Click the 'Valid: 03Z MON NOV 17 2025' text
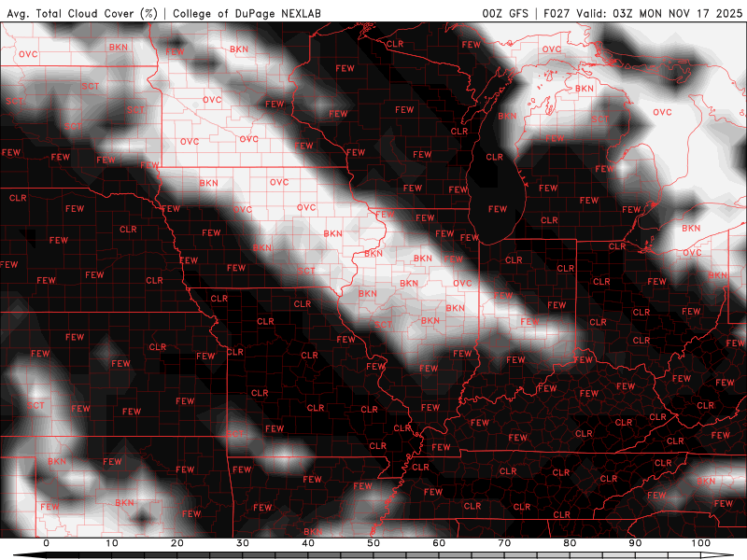This screenshot has height=560, width=747. coord(659,13)
